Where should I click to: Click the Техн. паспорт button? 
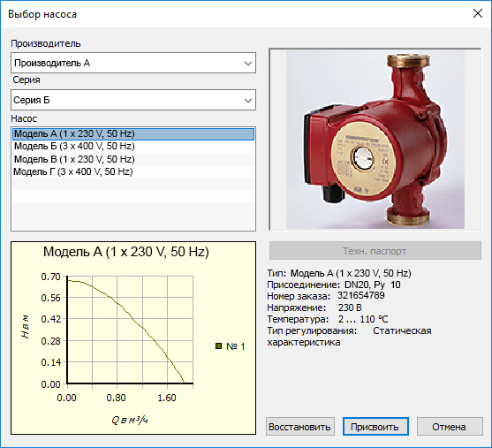(x=375, y=251)
